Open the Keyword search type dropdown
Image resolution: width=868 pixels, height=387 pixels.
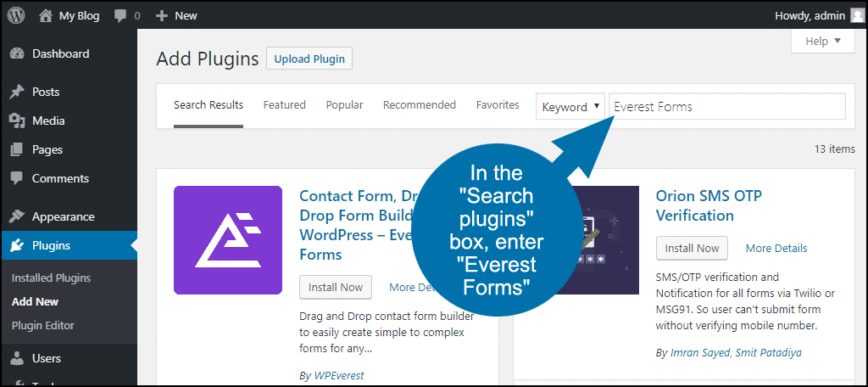coord(570,107)
